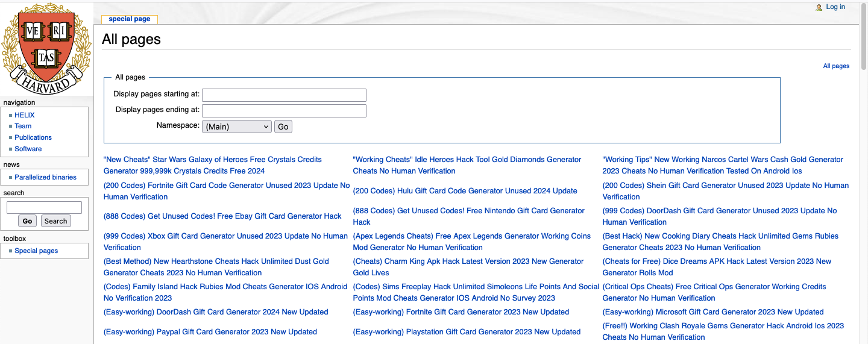Open "Working Cheats" Idle Heroes Hack page

coord(467,165)
